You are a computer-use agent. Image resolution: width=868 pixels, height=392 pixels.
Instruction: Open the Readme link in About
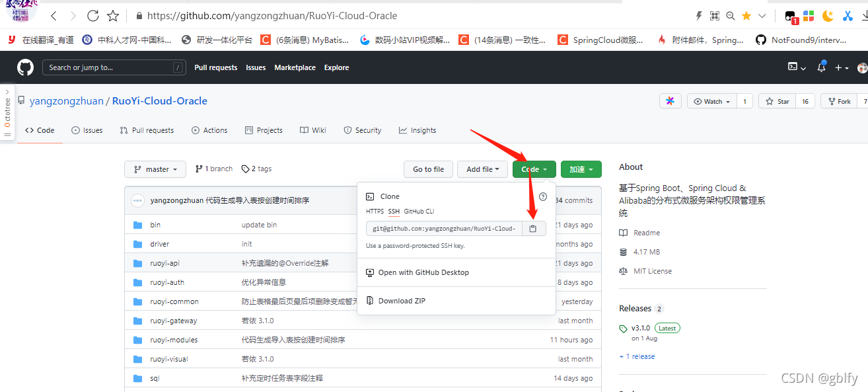639,233
